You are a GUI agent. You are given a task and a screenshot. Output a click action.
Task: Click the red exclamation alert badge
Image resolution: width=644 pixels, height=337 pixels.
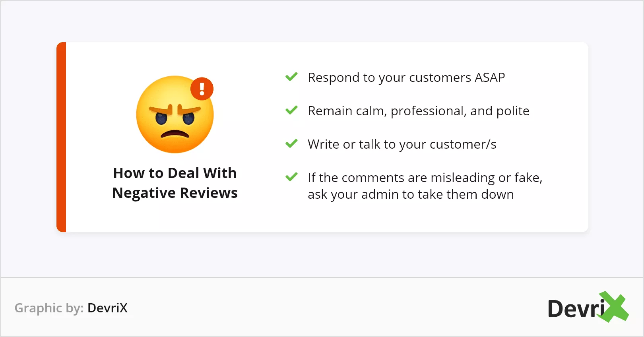coord(202,89)
